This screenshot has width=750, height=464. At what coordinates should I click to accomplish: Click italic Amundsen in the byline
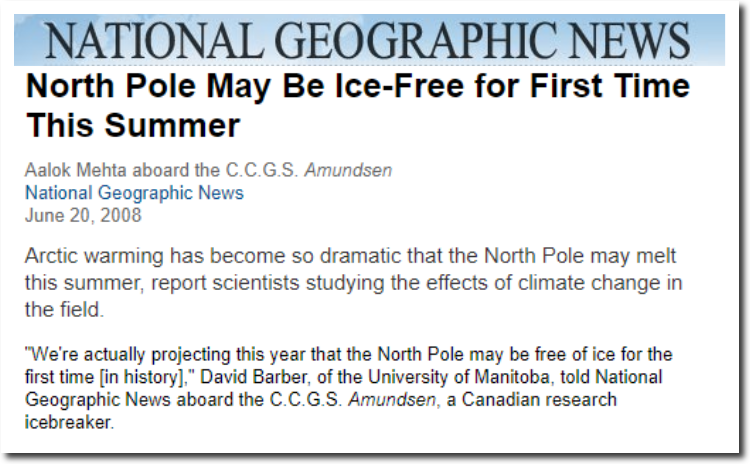click(349, 170)
